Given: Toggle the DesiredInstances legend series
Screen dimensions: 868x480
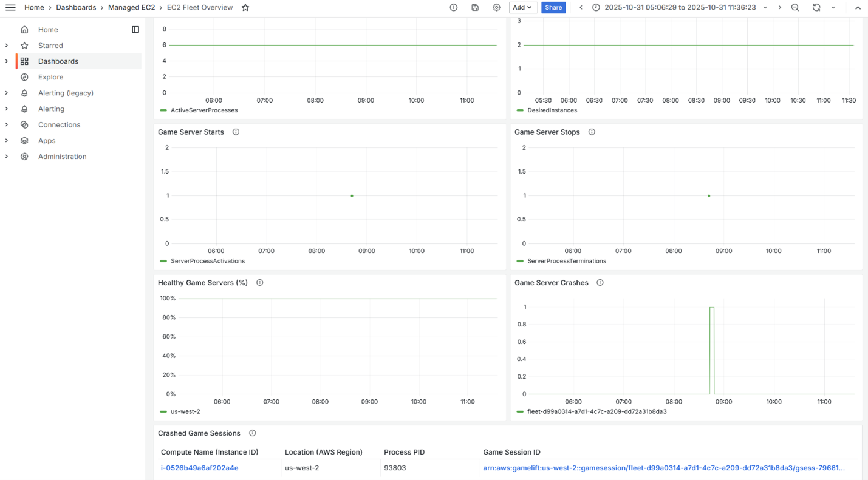Looking at the screenshot, I should tap(552, 110).
